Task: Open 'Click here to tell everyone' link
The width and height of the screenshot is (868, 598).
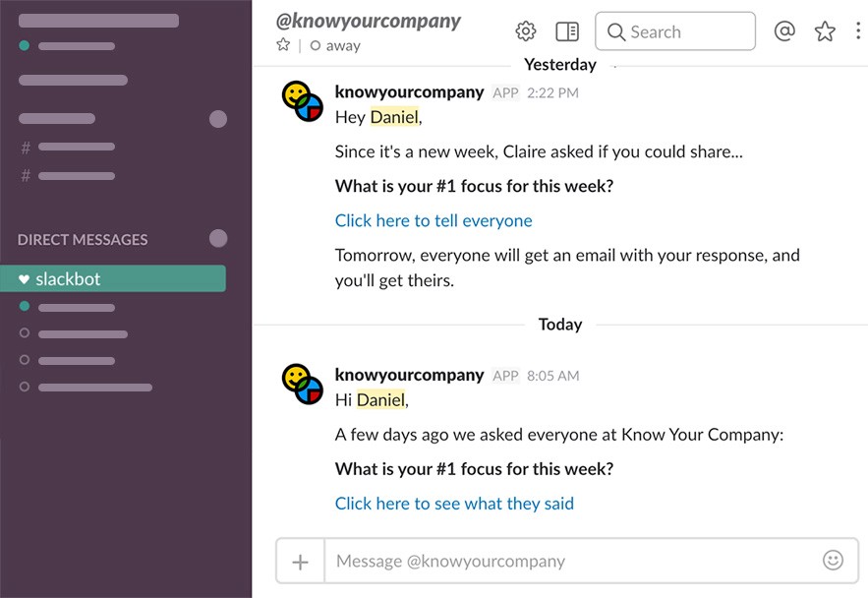Action: pyautogui.click(x=434, y=221)
